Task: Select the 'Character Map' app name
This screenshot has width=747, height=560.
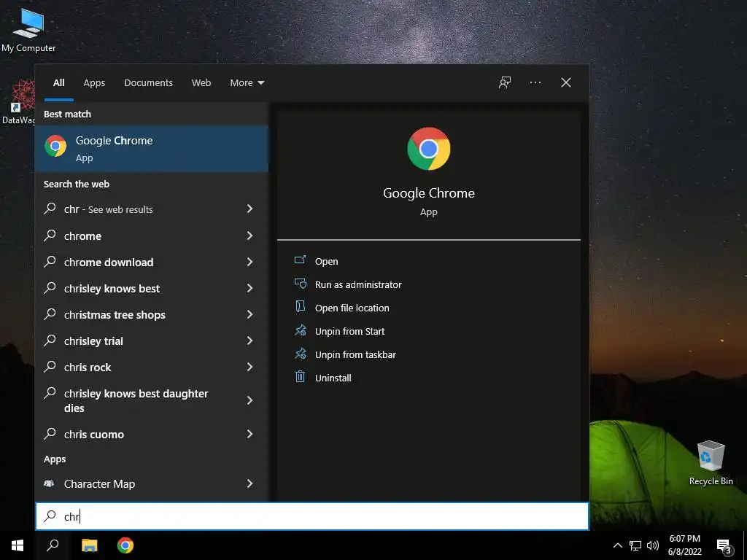Action: click(99, 484)
